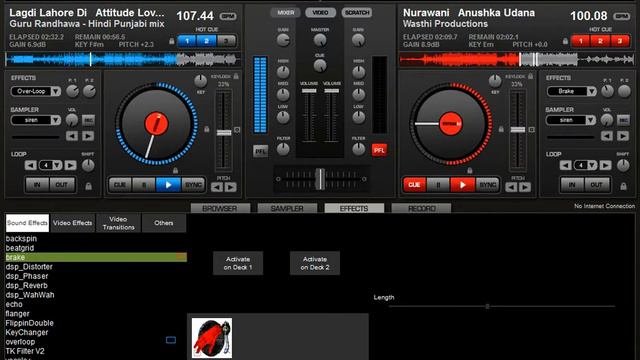The image size is (640, 360).
Task: Open left loop length dropdown
Action: click(x=57, y=165)
